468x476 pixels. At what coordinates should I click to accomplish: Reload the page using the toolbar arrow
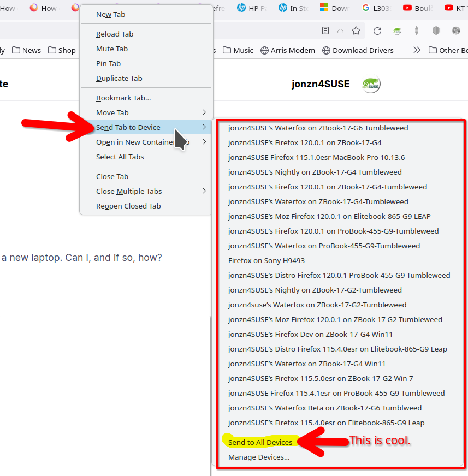[377, 31]
